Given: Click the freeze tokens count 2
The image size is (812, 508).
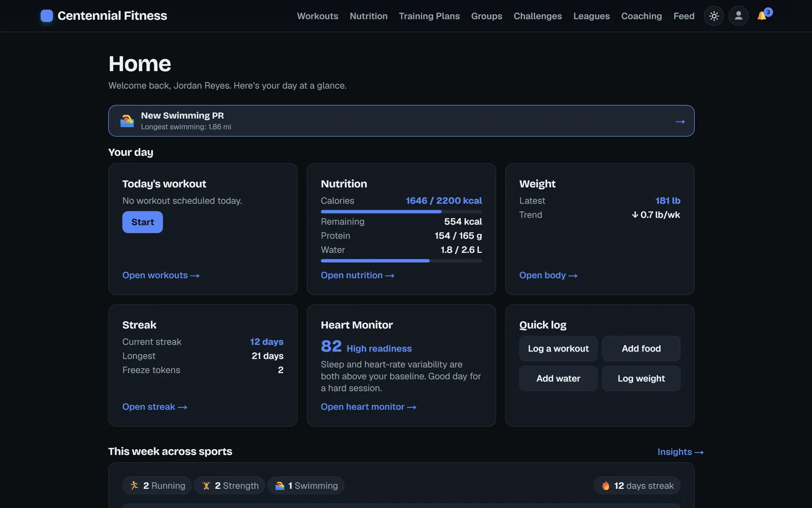Looking at the screenshot, I should point(280,370).
